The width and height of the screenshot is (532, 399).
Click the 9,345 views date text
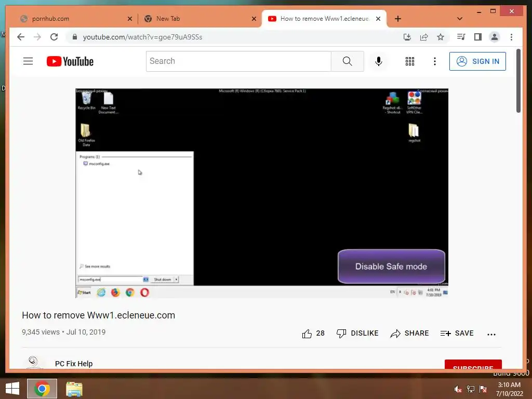point(63,332)
